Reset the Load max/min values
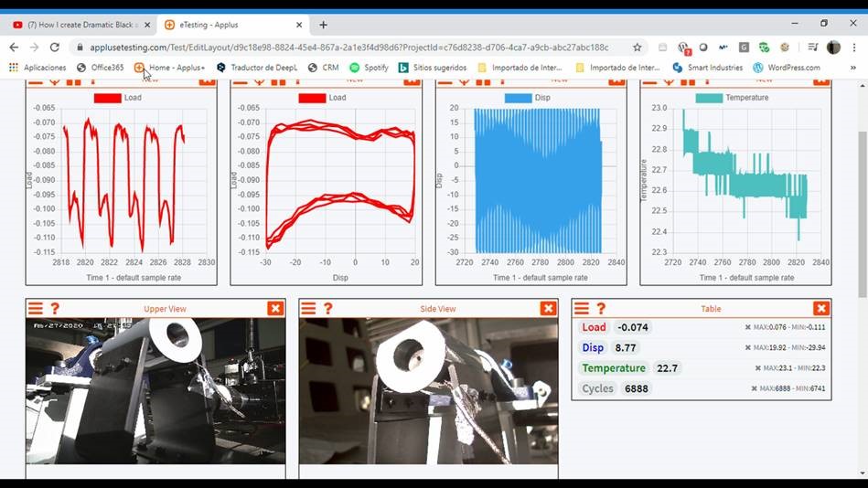 pos(748,327)
